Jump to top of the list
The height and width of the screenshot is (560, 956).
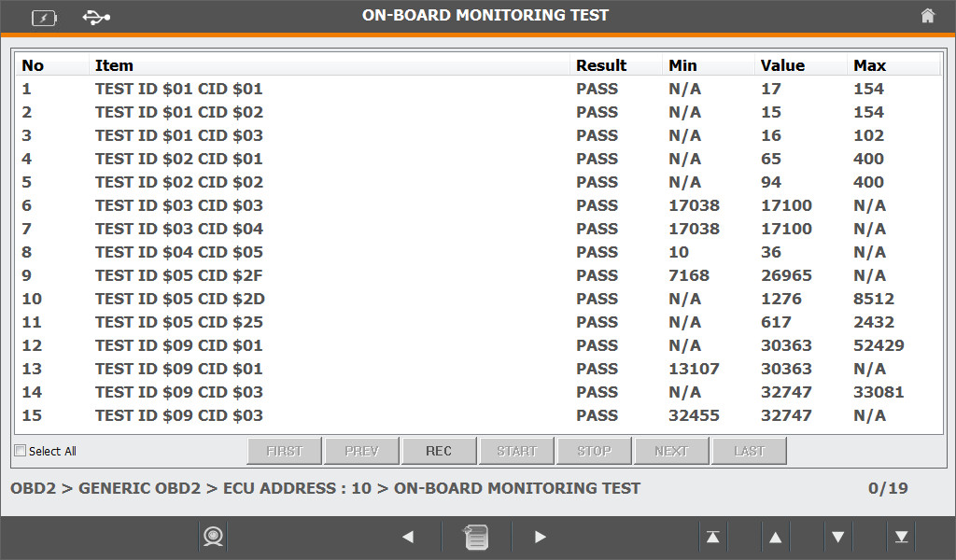tap(712, 537)
